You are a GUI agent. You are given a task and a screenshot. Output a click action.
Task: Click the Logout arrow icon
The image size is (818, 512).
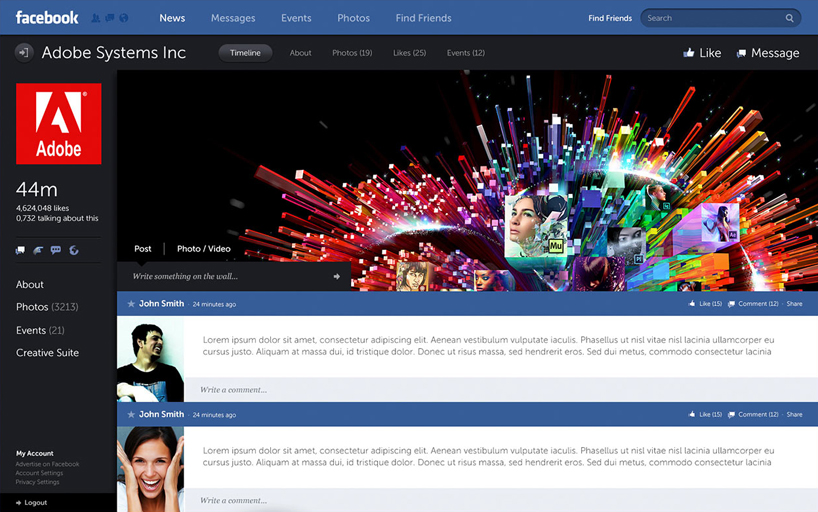[x=18, y=503]
